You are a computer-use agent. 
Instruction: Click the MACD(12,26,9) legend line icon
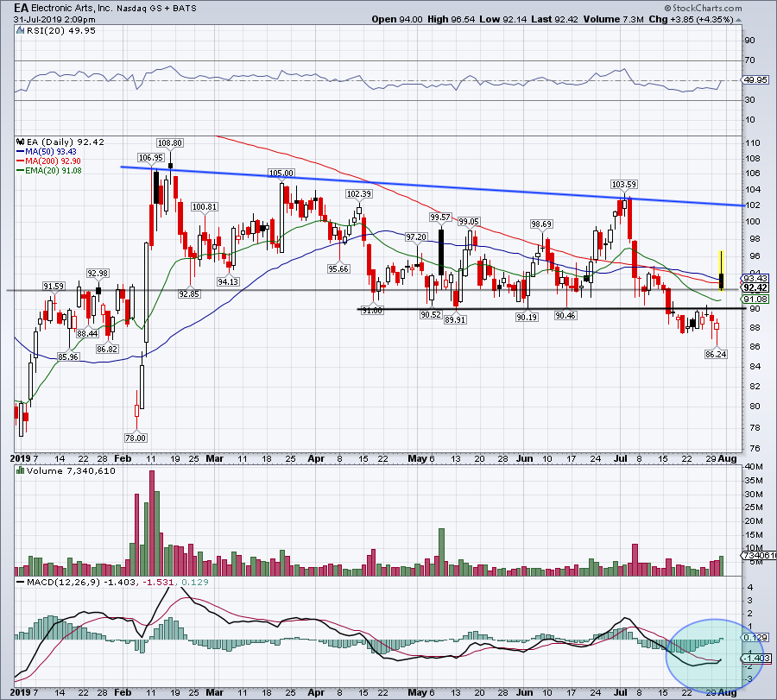tap(20, 582)
